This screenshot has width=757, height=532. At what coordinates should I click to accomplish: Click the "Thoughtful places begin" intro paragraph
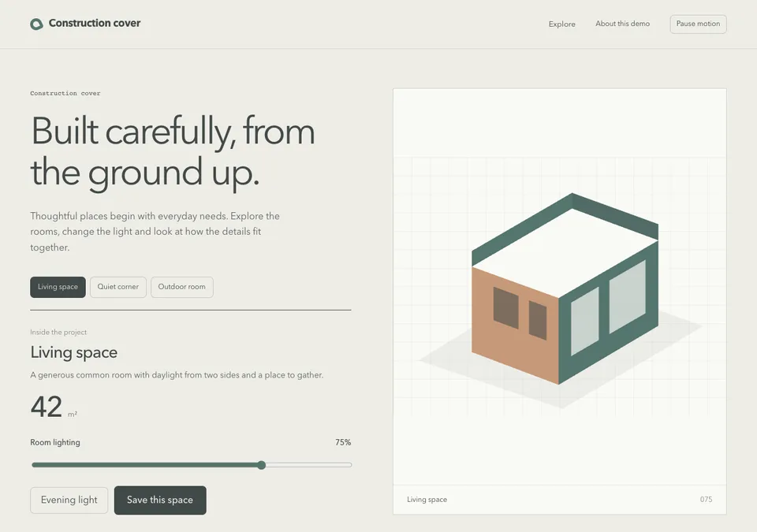coord(155,232)
